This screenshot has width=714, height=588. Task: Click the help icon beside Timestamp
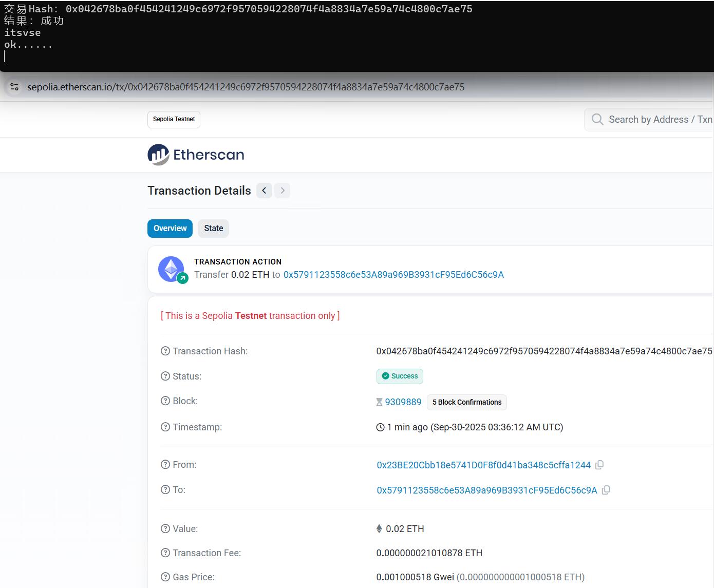[165, 427]
